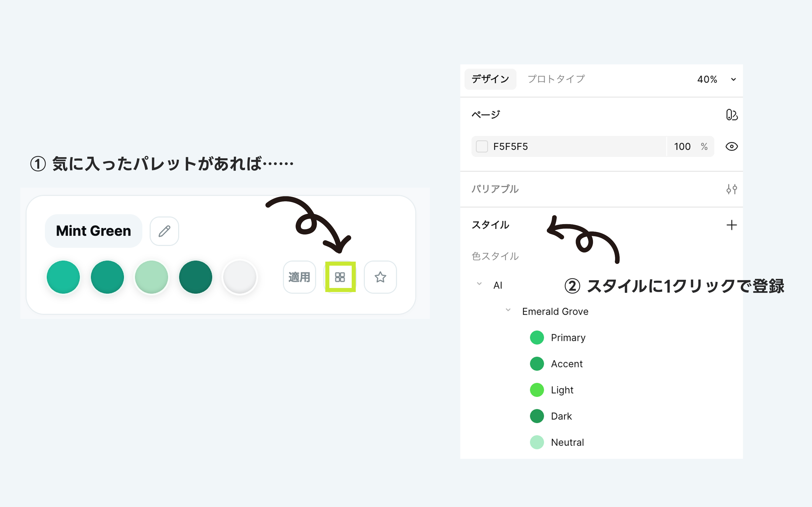Click the checkbox next to F5F5F5
Screen dimensions: 812x507
[482, 147]
